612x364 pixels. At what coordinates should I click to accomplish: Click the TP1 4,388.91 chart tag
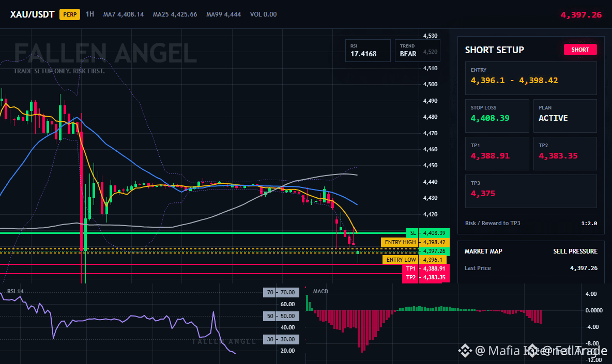(x=426, y=268)
